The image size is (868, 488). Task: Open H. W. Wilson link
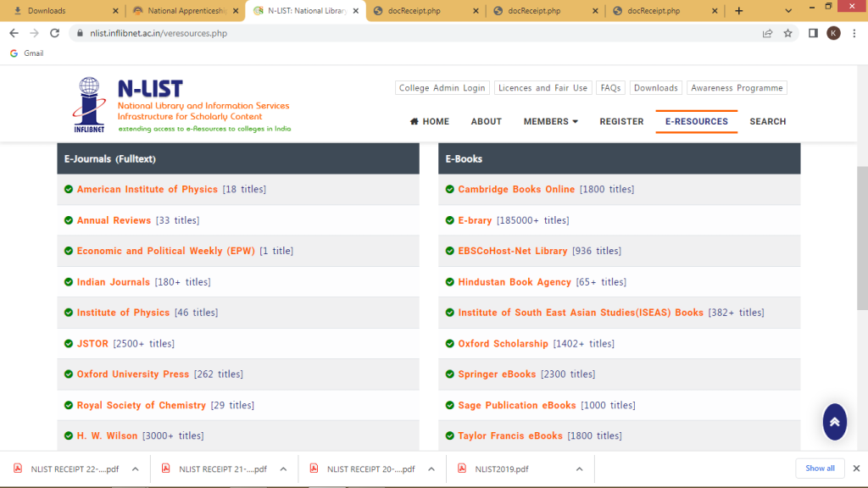(107, 435)
